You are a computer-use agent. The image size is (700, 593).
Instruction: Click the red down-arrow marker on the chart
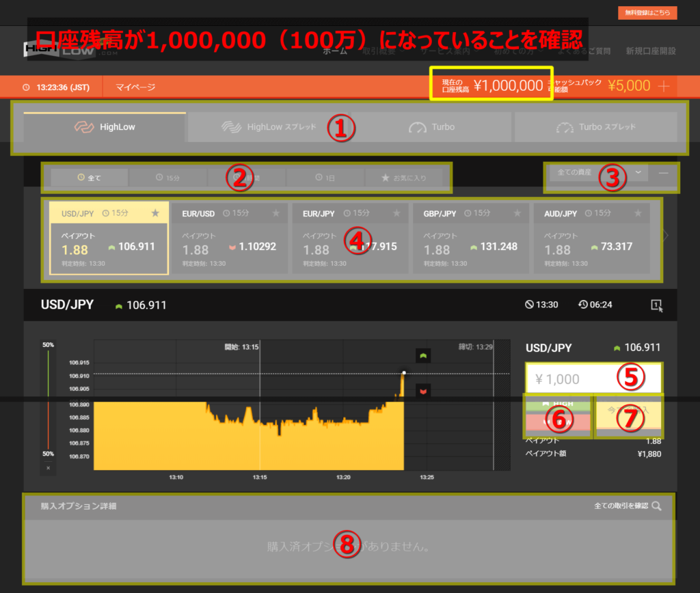tap(423, 391)
